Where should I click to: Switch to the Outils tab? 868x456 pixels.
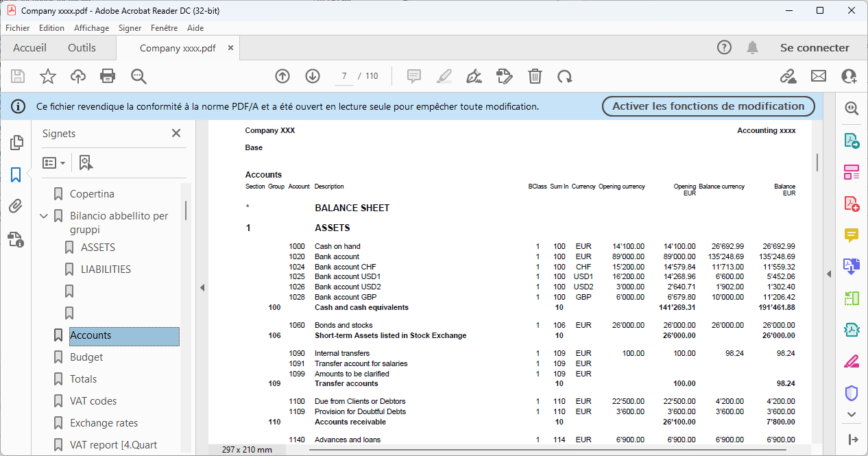click(82, 48)
